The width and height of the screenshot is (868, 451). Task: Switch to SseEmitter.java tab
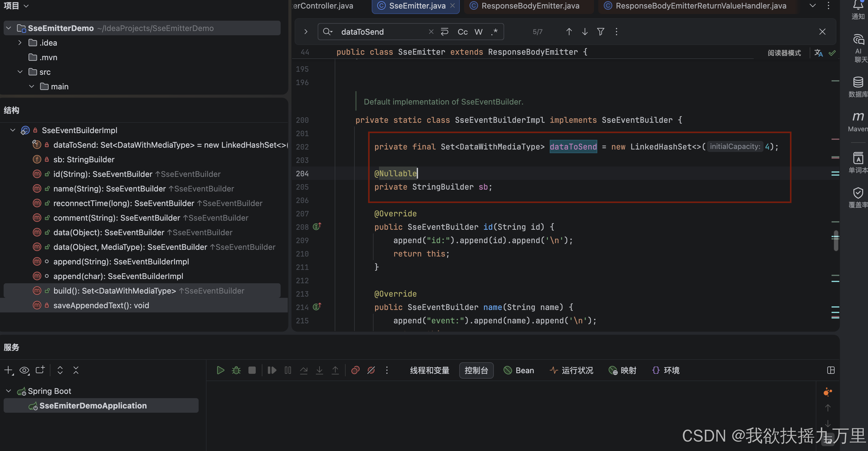[x=415, y=6]
